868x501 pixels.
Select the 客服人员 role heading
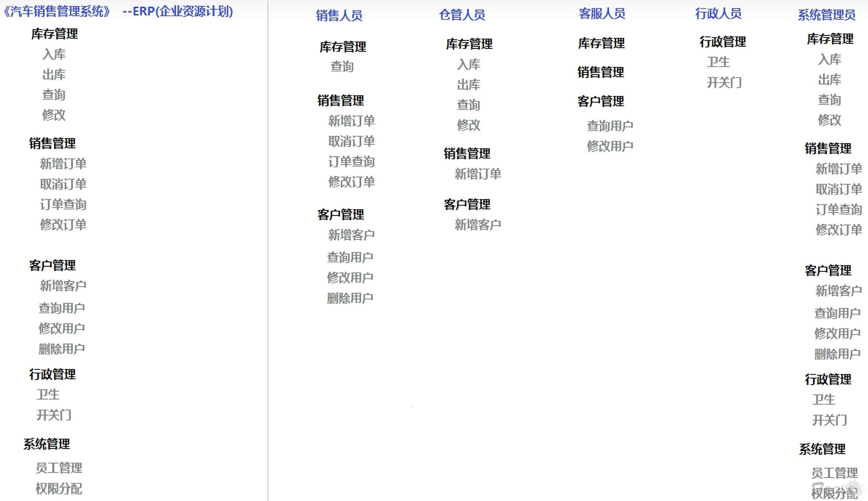pyautogui.click(x=602, y=14)
